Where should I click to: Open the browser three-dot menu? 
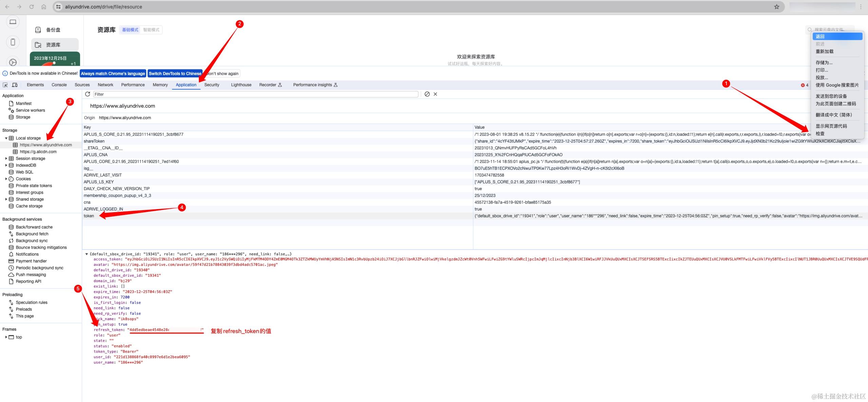[861, 7]
